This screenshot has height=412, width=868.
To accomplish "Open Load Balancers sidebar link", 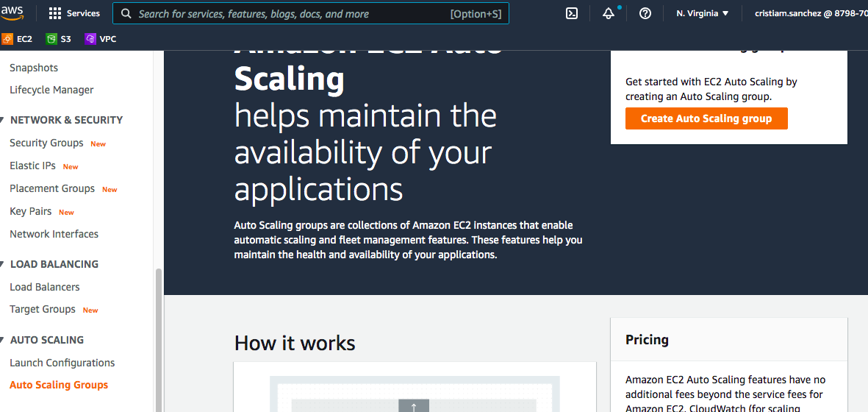I will 44,287.
